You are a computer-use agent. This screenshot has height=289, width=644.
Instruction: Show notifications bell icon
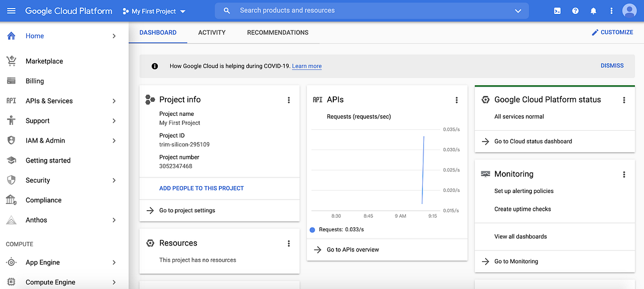(x=593, y=11)
